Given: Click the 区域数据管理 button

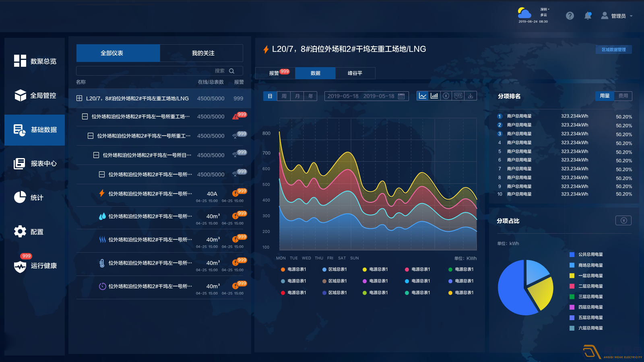Looking at the screenshot, I should [x=613, y=49].
